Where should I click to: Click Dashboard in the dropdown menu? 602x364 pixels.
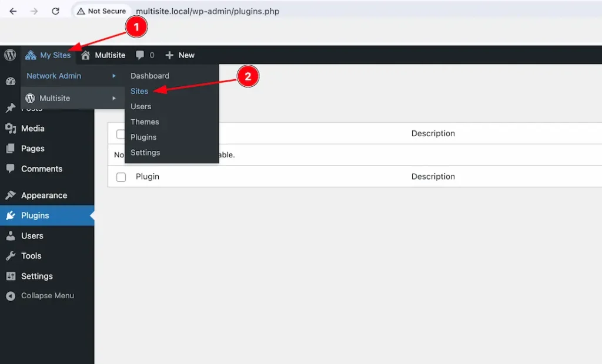click(x=150, y=75)
